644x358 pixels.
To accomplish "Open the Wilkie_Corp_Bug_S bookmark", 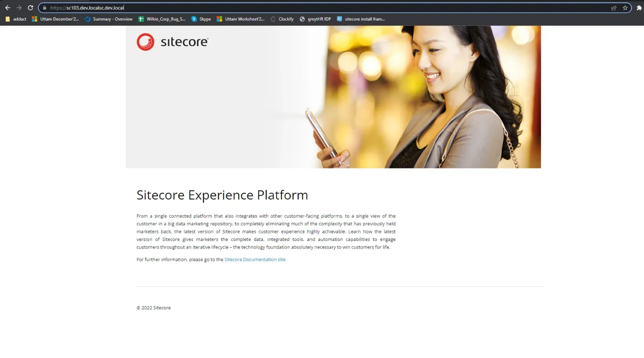I will click(162, 19).
